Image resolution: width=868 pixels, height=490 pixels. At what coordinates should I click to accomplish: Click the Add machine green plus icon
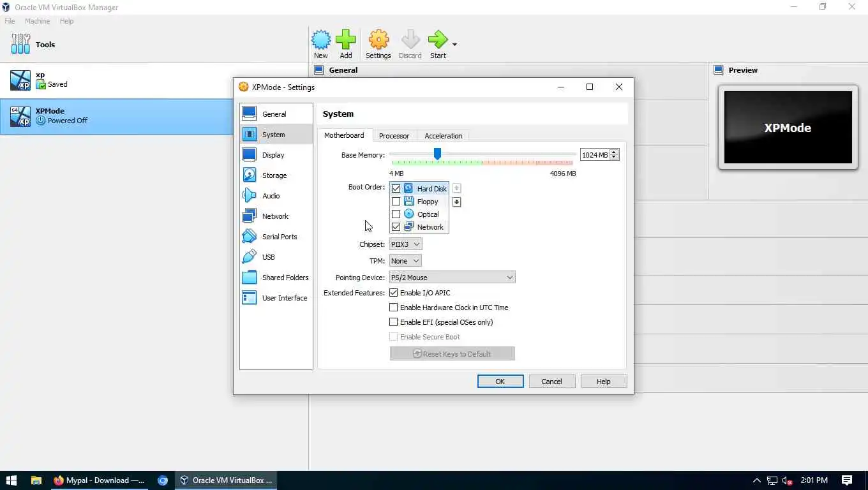346,40
